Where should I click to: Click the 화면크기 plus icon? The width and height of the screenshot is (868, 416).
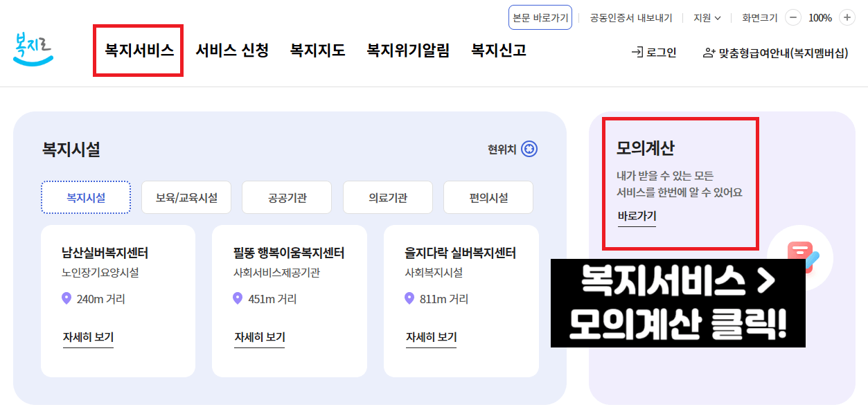[848, 18]
